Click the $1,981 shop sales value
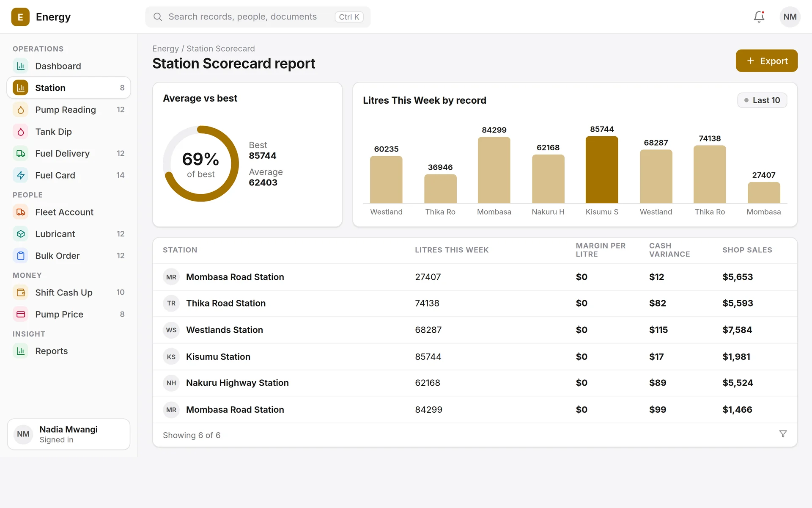The width and height of the screenshot is (812, 508). [736, 357]
